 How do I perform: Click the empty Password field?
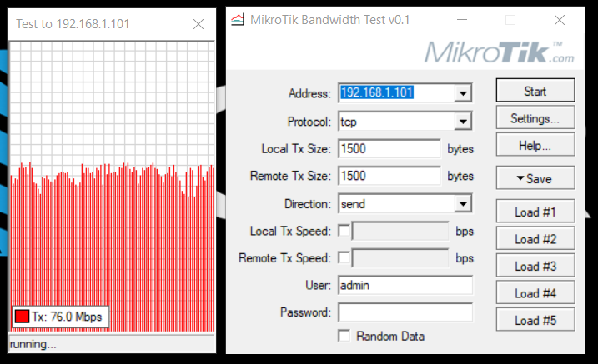click(405, 312)
